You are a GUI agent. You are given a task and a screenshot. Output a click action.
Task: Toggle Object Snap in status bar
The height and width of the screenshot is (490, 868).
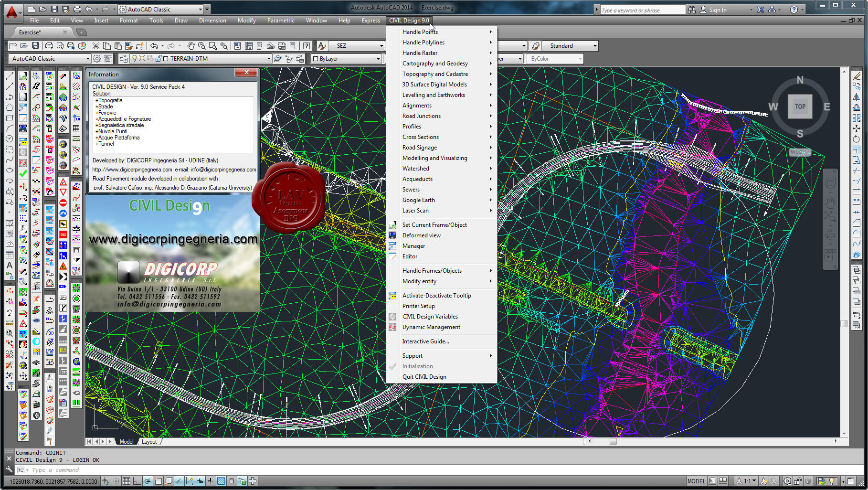(158, 481)
